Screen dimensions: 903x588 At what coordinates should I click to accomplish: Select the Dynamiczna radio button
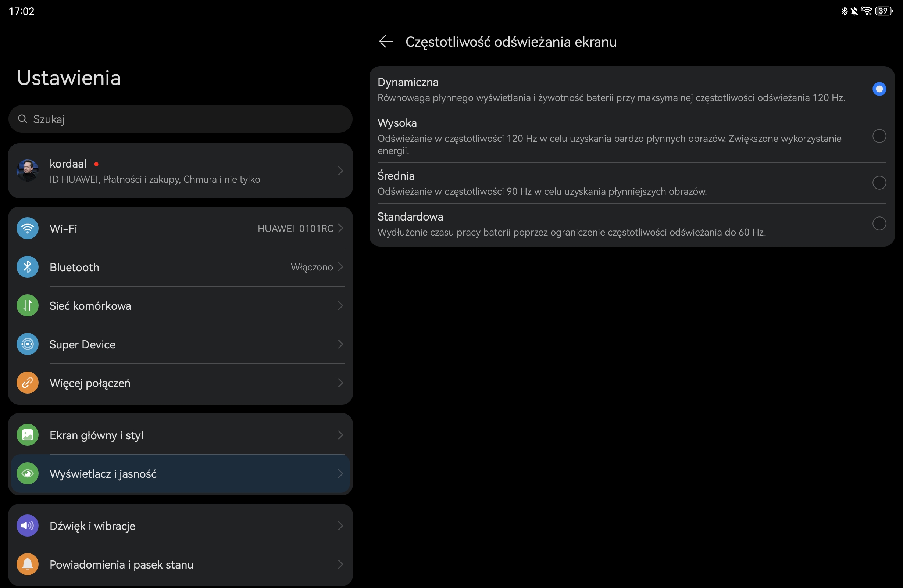click(879, 89)
